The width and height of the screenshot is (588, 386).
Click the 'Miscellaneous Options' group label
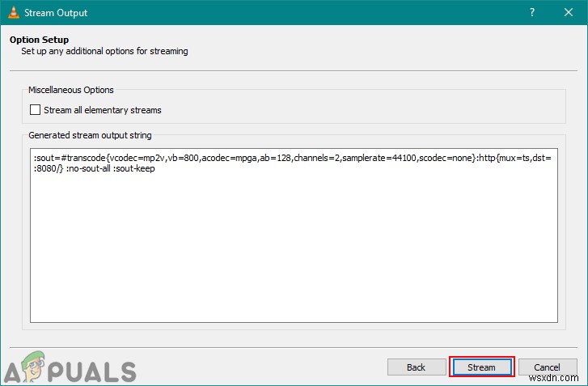71,90
